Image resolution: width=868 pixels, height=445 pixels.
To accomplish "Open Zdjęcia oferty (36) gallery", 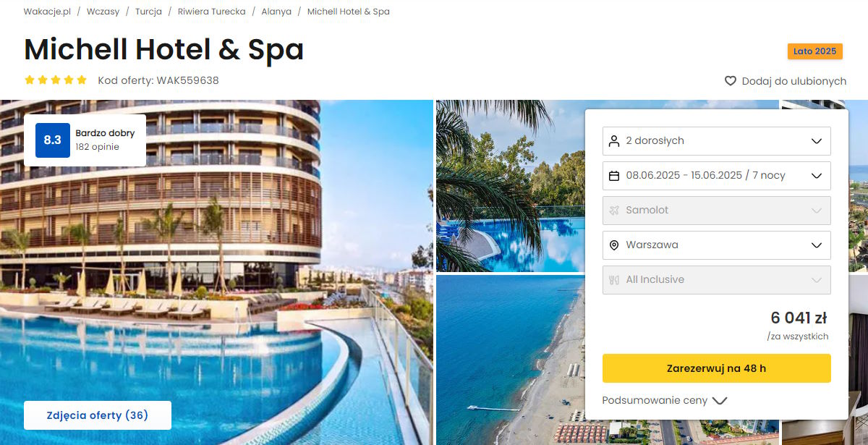I will tap(98, 415).
